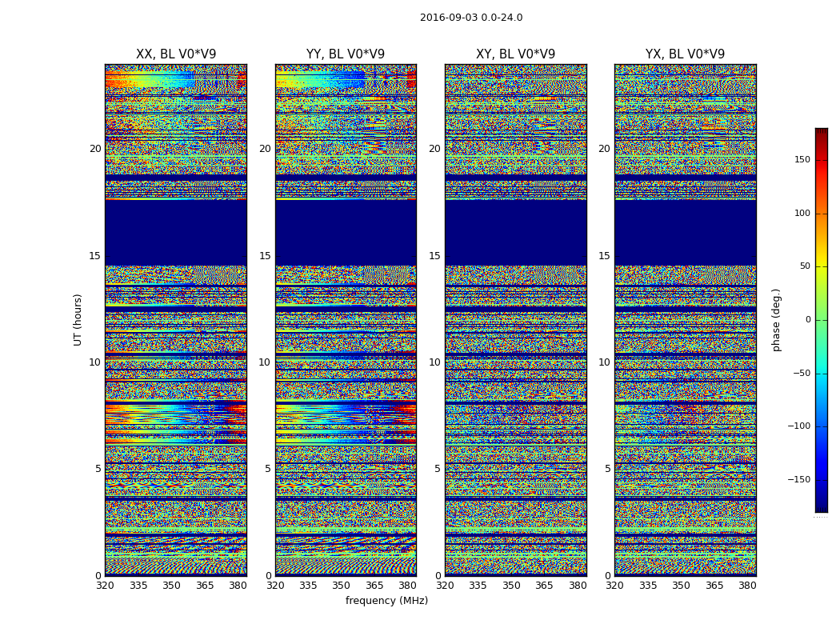The image size is (840, 640).
Task: Click y-axis tick "20" of YX panel
Action: point(604,149)
